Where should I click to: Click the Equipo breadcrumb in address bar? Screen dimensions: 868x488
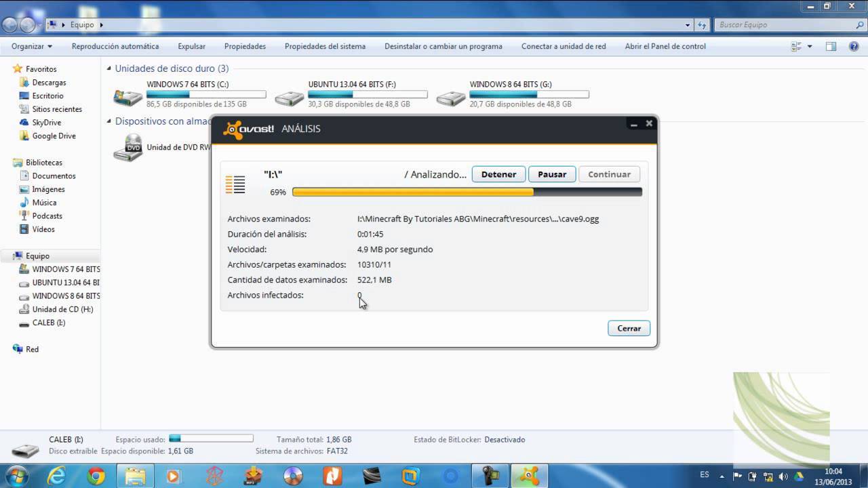pos(81,24)
